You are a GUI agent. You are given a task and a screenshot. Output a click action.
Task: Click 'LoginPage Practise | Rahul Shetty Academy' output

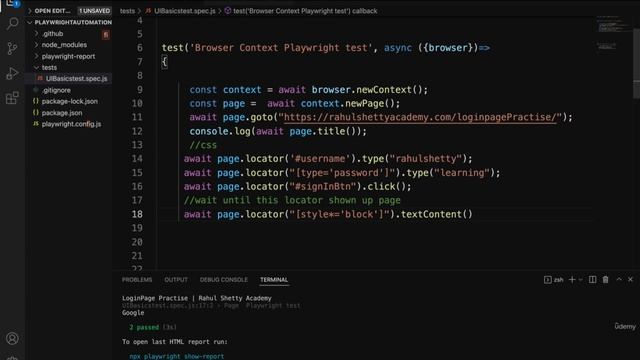197,298
